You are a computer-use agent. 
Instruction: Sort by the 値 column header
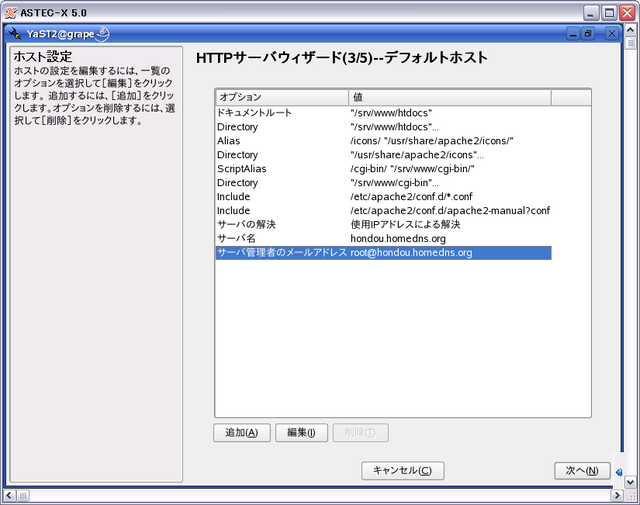click(x=450, y=97)
